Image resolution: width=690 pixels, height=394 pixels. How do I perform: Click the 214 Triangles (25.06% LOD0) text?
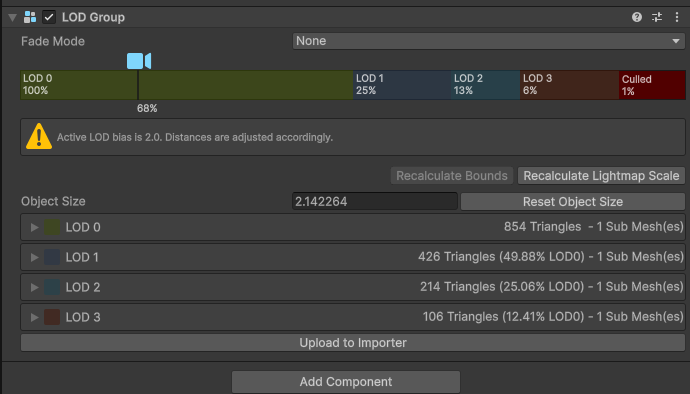(502, 287)
